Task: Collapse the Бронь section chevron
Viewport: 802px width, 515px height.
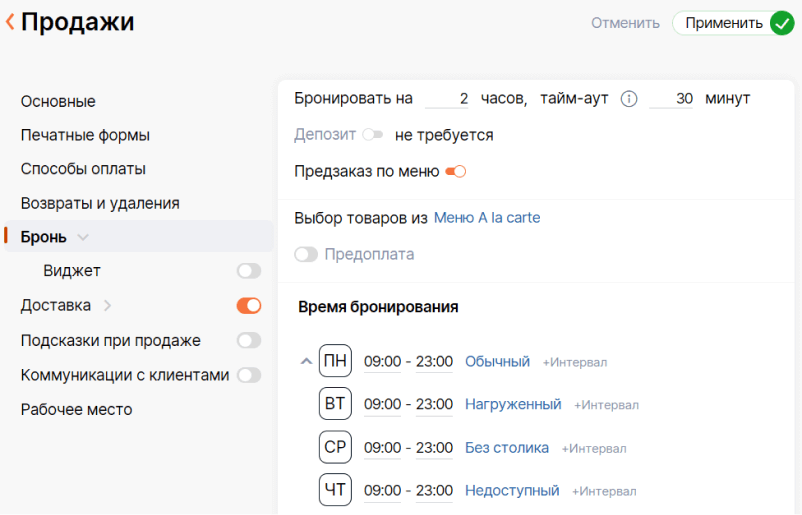Action: click(x=83, y=238)
